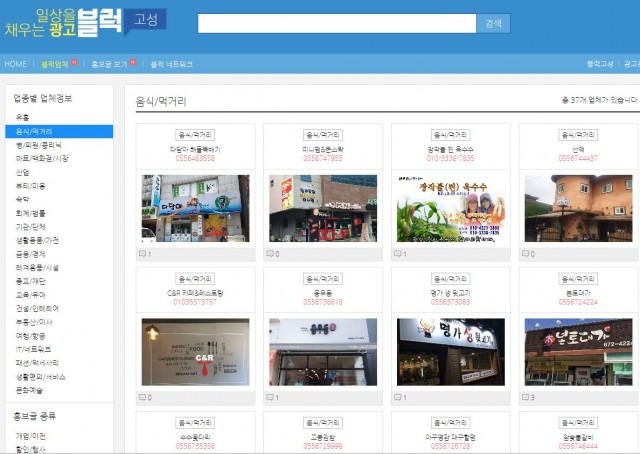This screenshot has height=454, width=640.
Task: Click comment icon under 본토대가 listing
Action: pyautogui.click(x=526, y=397)
